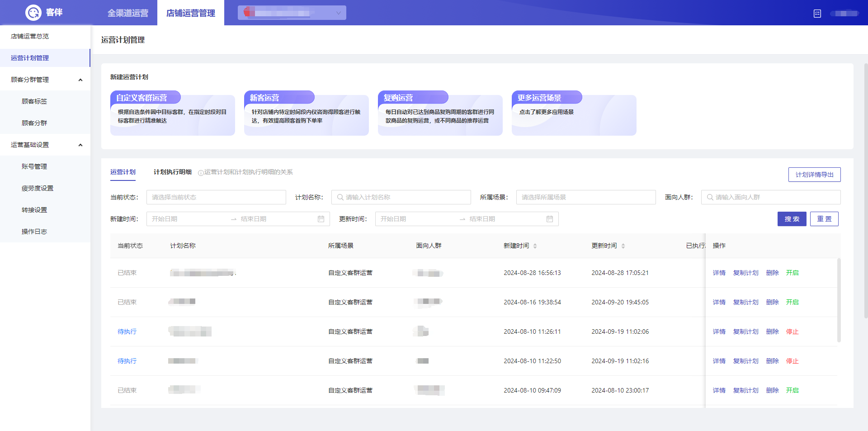Click search icon in 面向人群 field
Viewport: 868px width, 431px height.
click(710, 197)
